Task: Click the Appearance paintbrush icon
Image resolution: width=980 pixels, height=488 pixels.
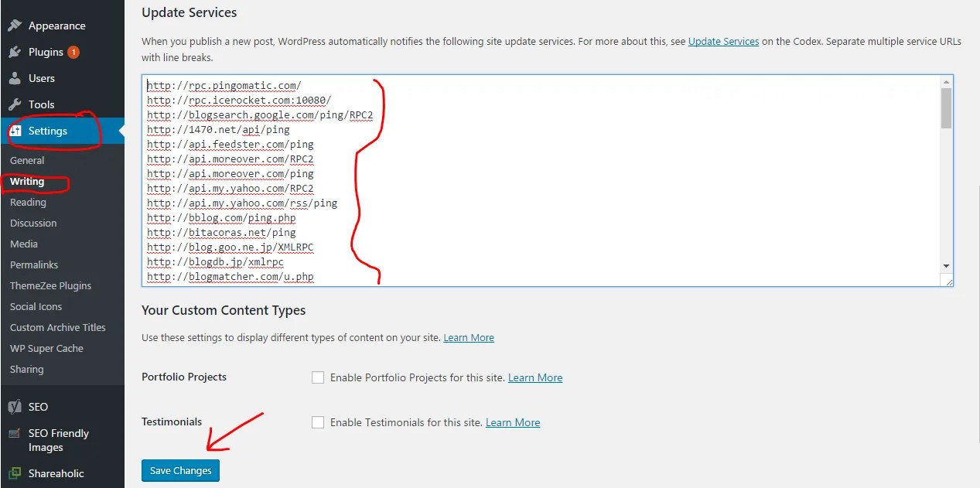Action: pos(15,26)
